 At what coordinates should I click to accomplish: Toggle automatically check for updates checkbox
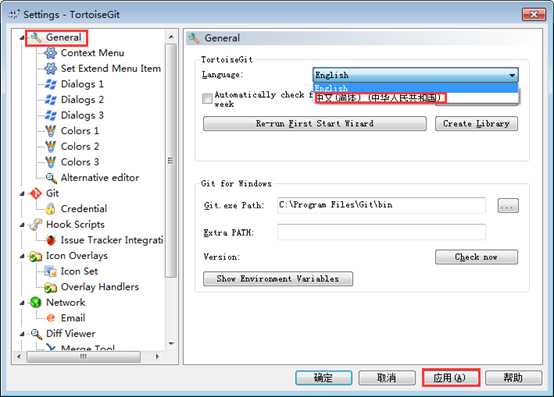point(207,99)
